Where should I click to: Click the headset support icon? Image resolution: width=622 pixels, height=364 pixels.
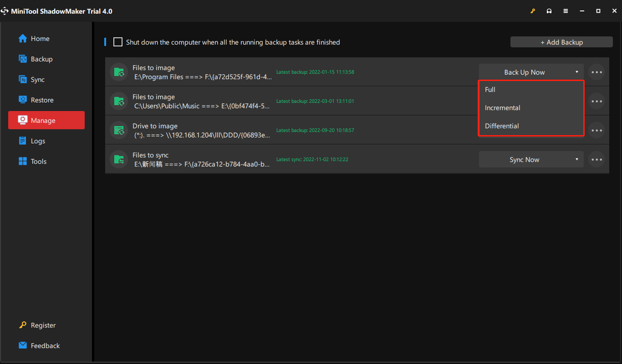pyautogui.click(x=549, y=11)
